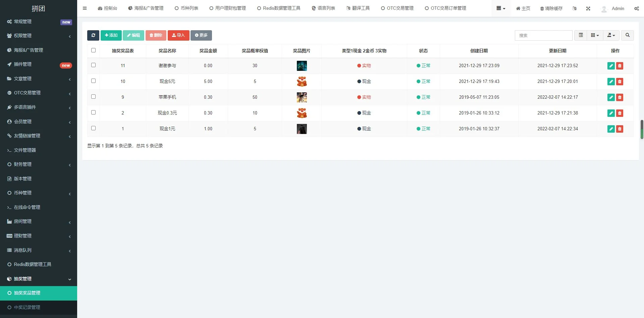This screenshot has height=318, width=644.
Task: Click into the 搜索 search input field
Action: [543, 35]
